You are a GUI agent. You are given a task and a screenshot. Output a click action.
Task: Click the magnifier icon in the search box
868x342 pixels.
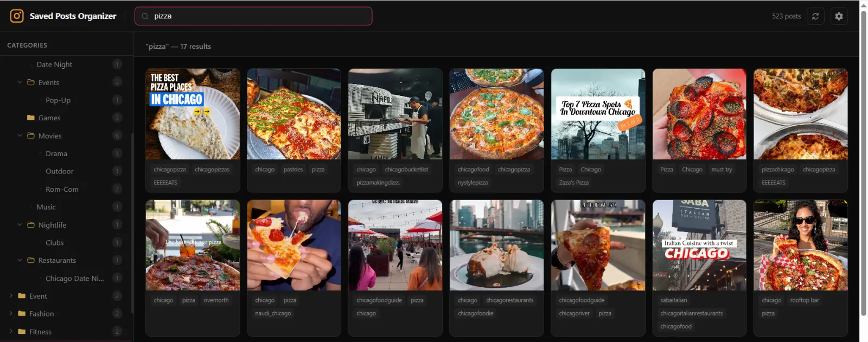pos(145,16)
